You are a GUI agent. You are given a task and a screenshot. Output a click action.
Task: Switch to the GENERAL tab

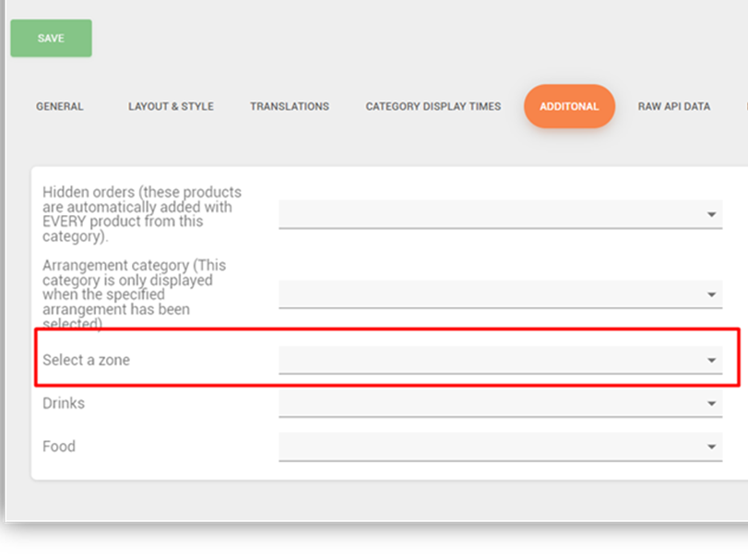coord(60,107)
